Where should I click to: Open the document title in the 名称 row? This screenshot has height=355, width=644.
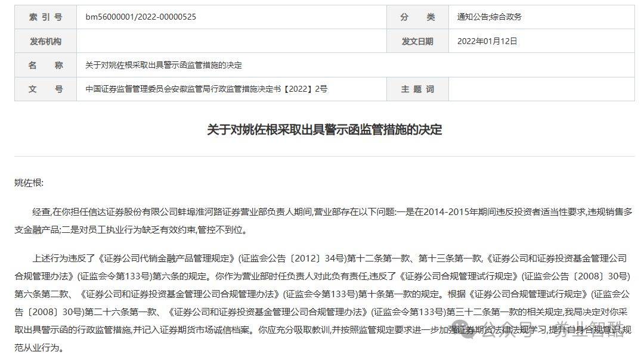(163, 66)
